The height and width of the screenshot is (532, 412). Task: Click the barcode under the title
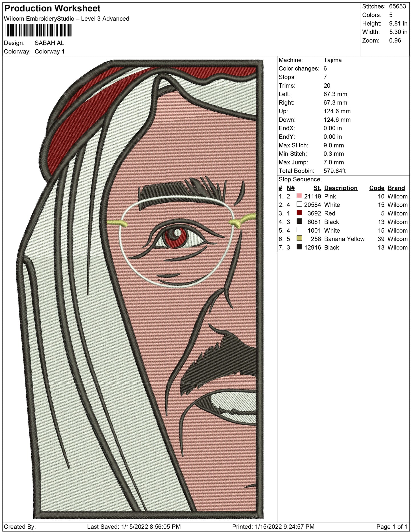38,30
